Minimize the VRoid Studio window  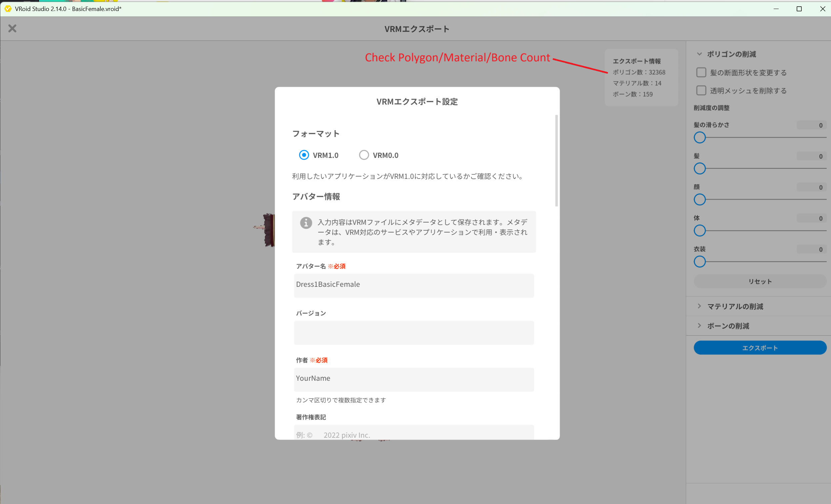tap(776, 9)
